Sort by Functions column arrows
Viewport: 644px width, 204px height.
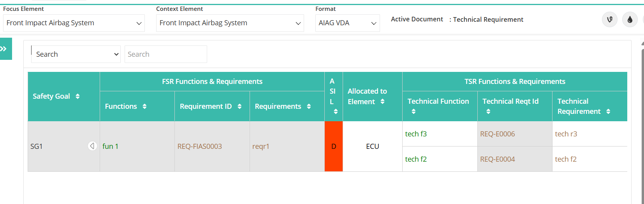click(144, 106)
